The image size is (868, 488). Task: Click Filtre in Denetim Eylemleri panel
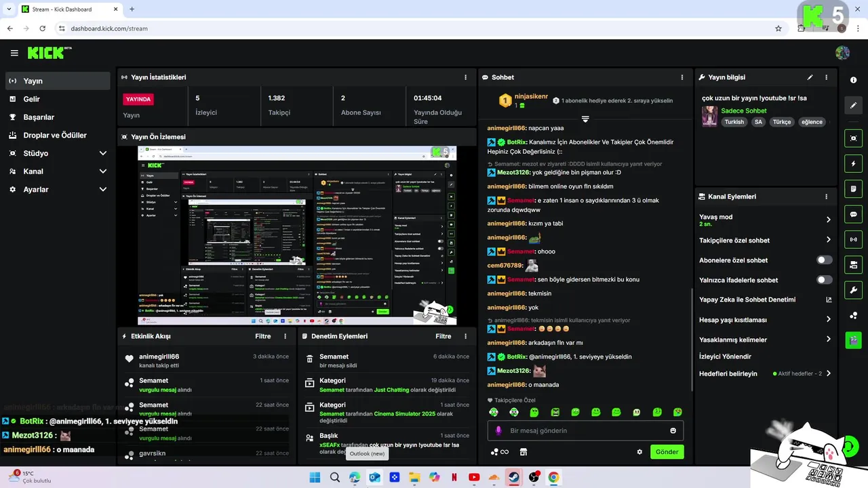coord(443,336)
